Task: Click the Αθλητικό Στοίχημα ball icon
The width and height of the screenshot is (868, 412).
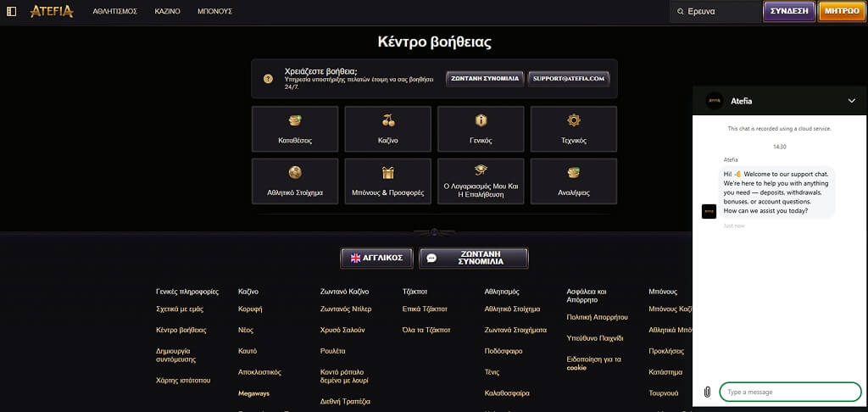Action: click(x=295, y=172)
